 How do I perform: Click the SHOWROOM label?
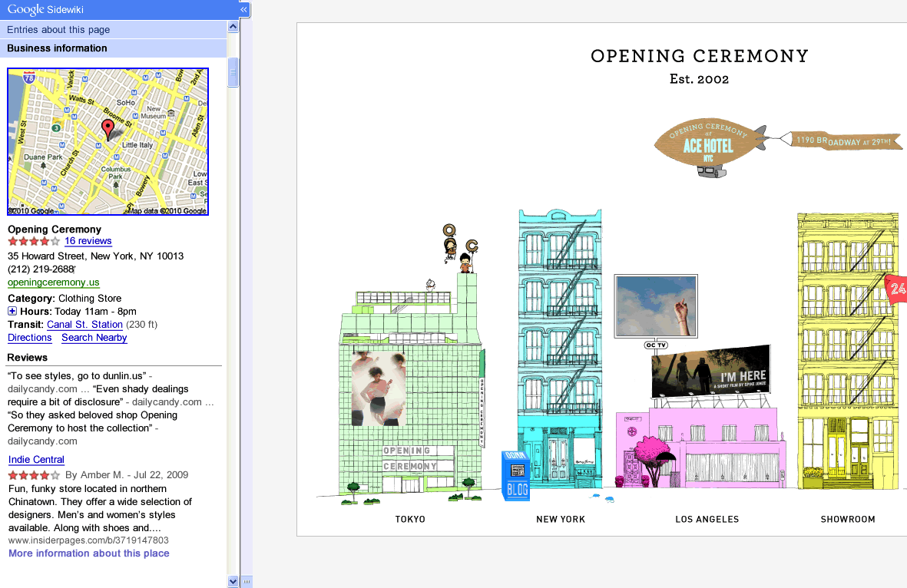pos(847,519)
